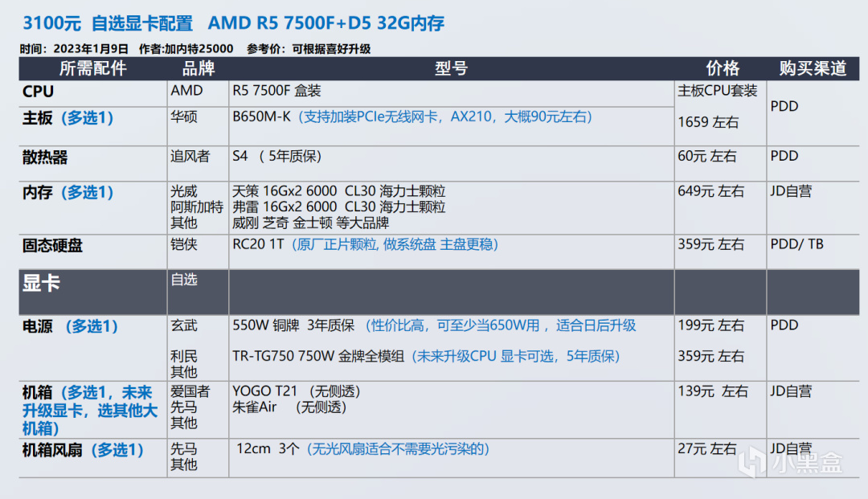868x499 pixels.
Task: Select the YOGO T21 case model
Action: click(264, 391)
